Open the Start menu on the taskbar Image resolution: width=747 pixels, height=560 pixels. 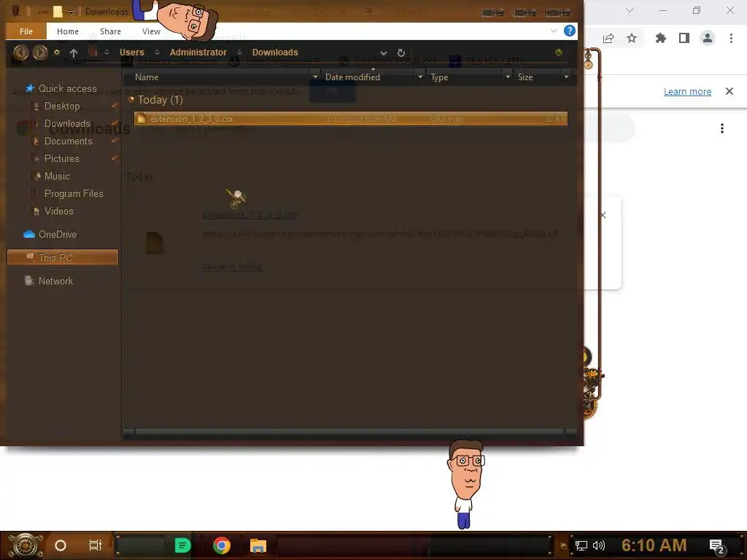pos(25,545)
